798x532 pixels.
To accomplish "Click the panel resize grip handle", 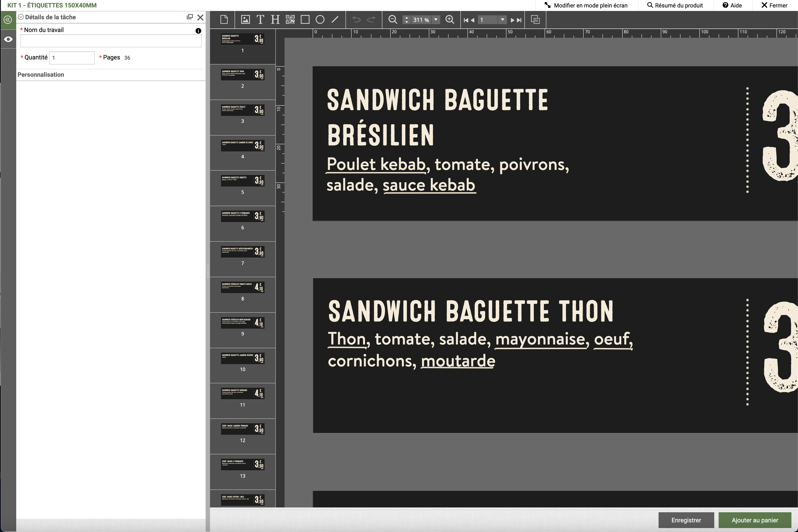I will pos(208,271).
